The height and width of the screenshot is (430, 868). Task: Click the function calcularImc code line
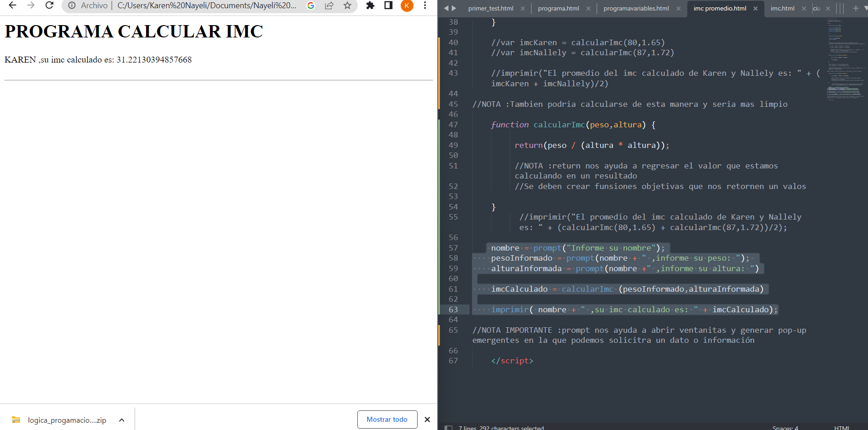pos(573,125)
